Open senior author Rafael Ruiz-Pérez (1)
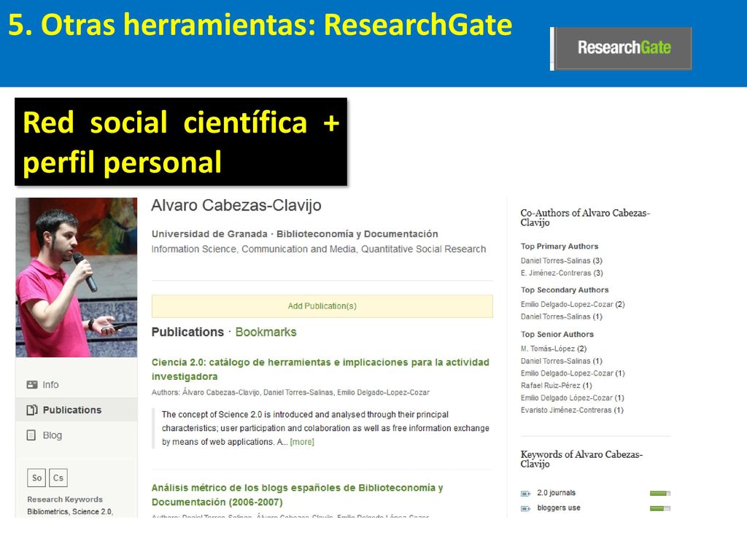 point(556,385)
